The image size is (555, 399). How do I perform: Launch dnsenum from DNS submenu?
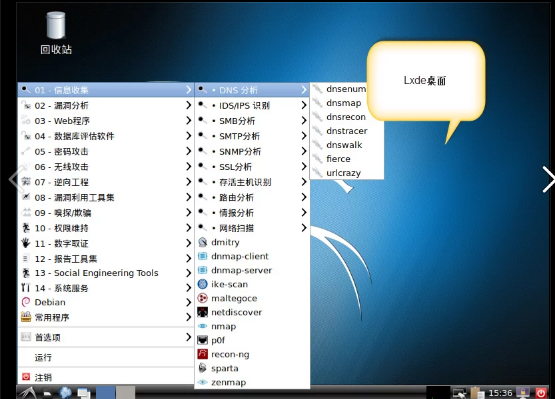[x=347, y=89]
